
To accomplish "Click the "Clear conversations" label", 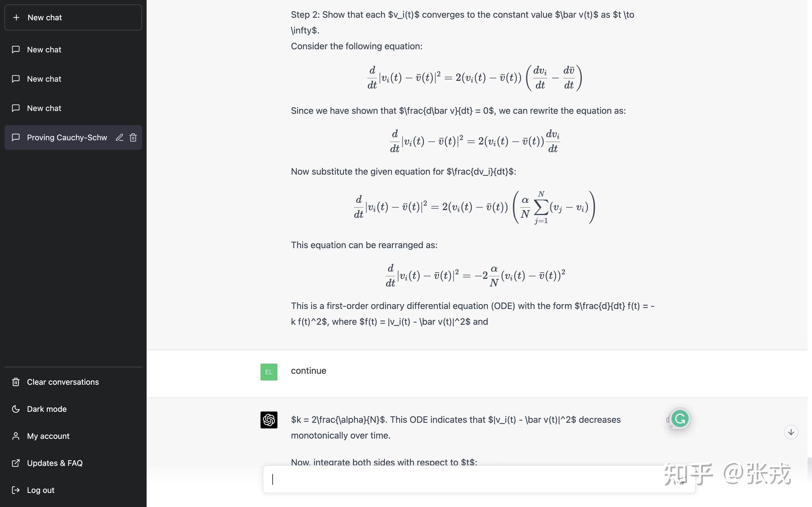I will click(x=63, y=382).
